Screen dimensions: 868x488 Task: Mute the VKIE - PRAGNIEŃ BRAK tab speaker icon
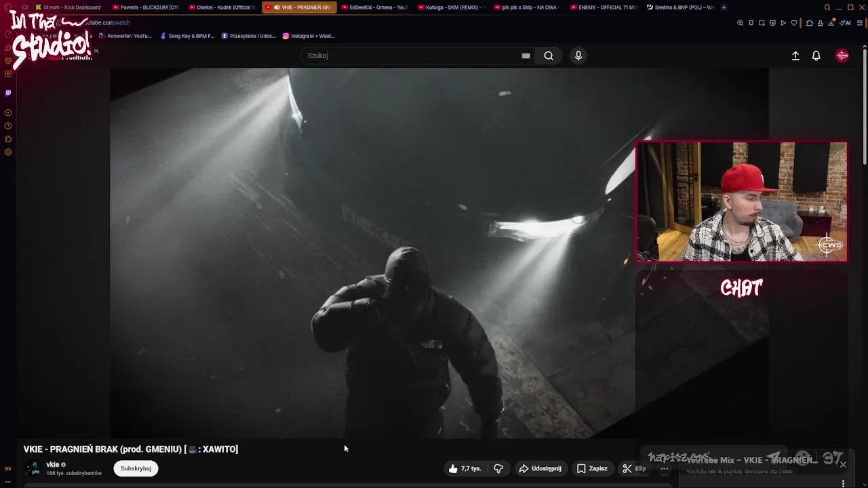click(x=276, y=7)
